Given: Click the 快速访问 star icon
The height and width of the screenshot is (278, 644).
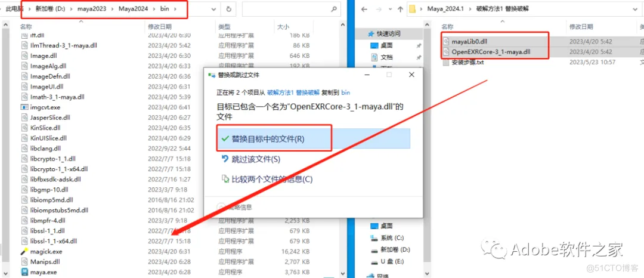Looking at the screenshot, I should [371, 33].
